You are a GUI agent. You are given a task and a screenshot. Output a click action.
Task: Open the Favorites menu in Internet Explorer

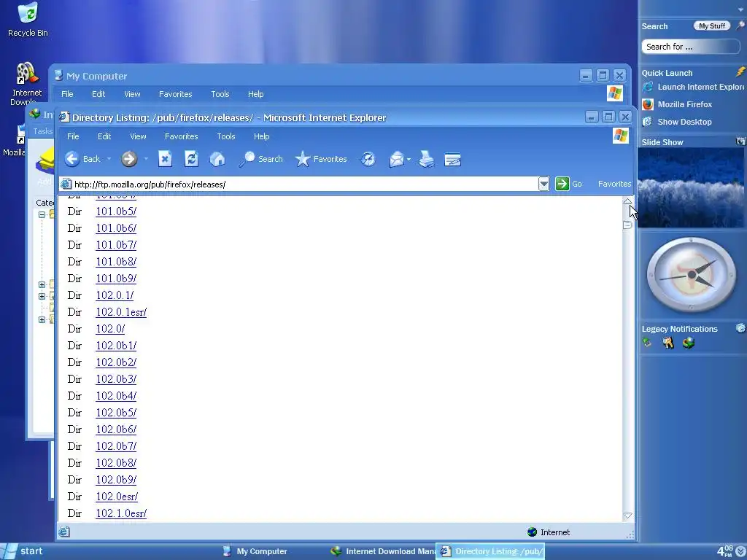click(181, 136)
